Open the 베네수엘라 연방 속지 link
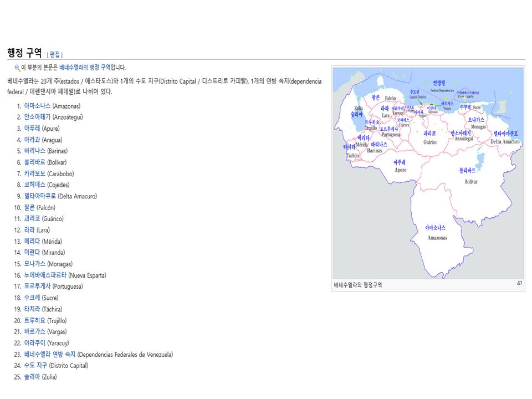The image size is (532, 399). [49, 354]
